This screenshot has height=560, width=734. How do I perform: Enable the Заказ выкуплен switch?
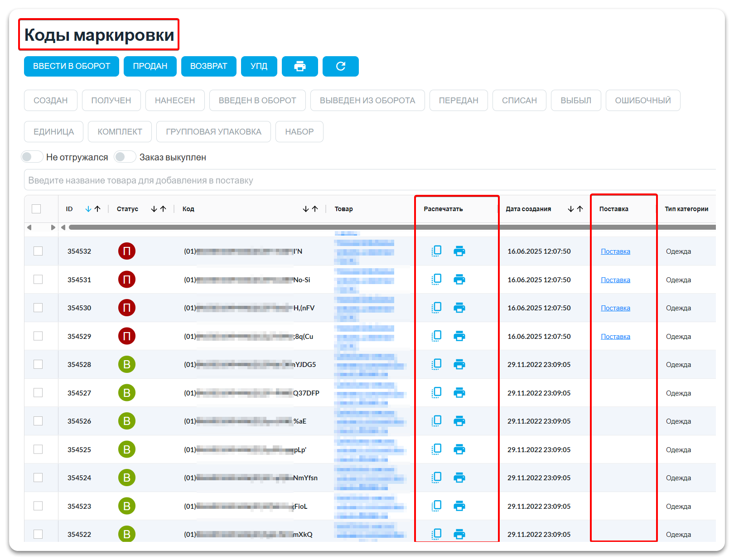(125, 157)
